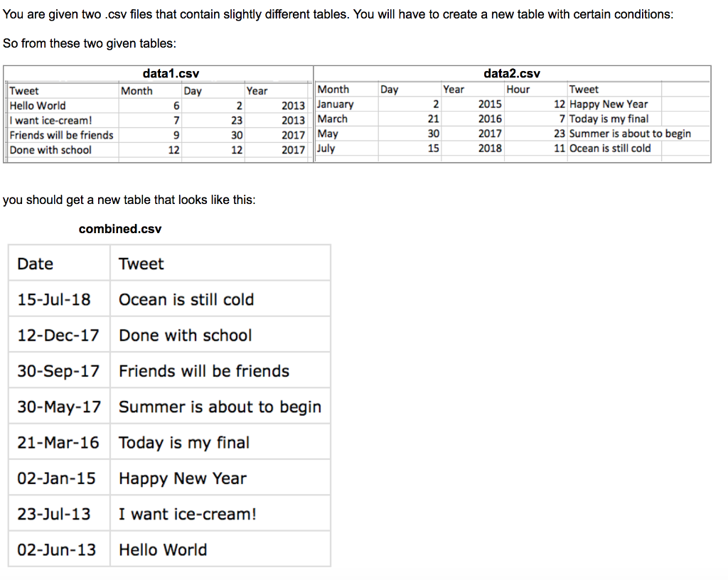Screen dimensions: 728x580
Task: Click the 'Hello World' cell in data1
Action: pyautogui.click(x=63, y=106)
